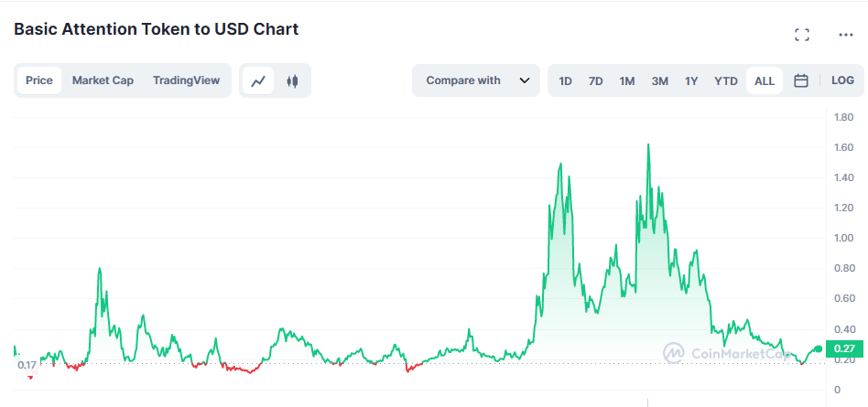Image resolution: width=868 pixels, height=407 pixels.
Task: Set range to 1M
Action: (626, 81)
